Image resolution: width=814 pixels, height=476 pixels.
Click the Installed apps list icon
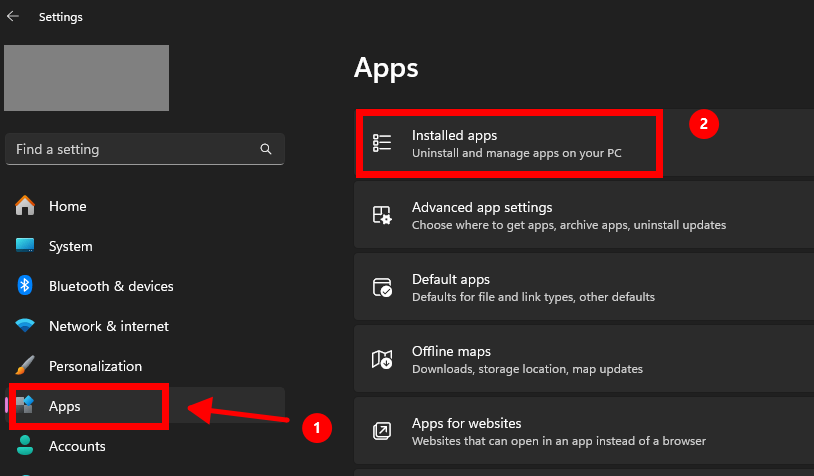382,143
